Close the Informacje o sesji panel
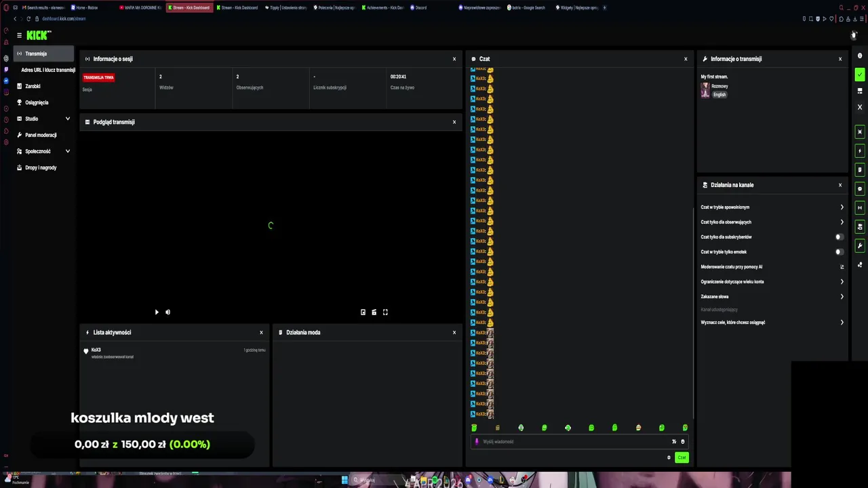Screen dimensions: 868x488 [454, 59]
